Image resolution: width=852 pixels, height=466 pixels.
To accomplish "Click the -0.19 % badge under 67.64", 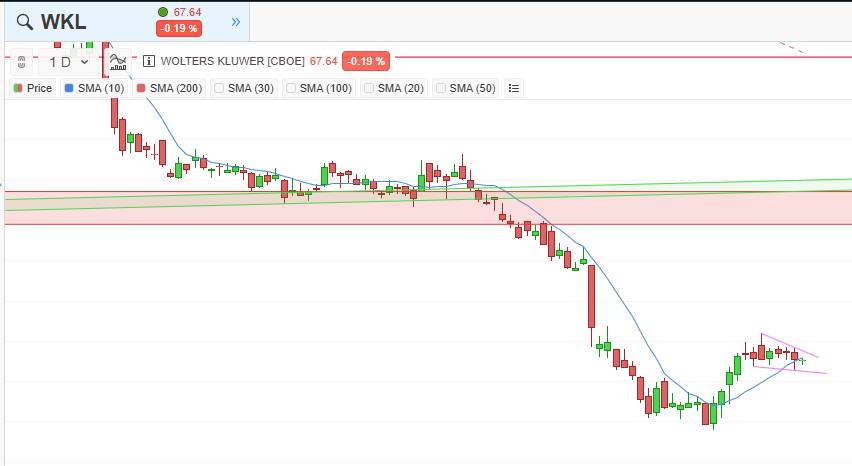I will click(179, 28).
